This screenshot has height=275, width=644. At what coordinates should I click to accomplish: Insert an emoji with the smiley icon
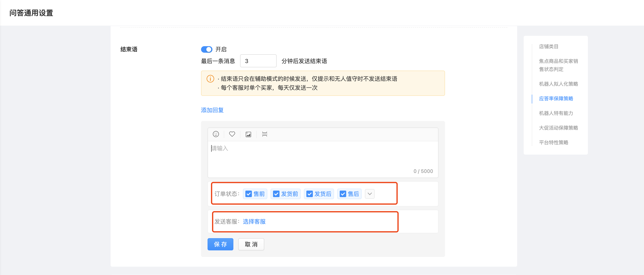coord(216,134)
